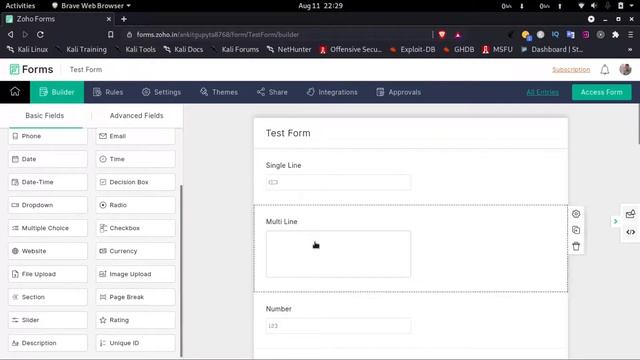The width and height of the screenshot is (640, 360).
Task: Add a Rating field
Action: click(136, 320)
